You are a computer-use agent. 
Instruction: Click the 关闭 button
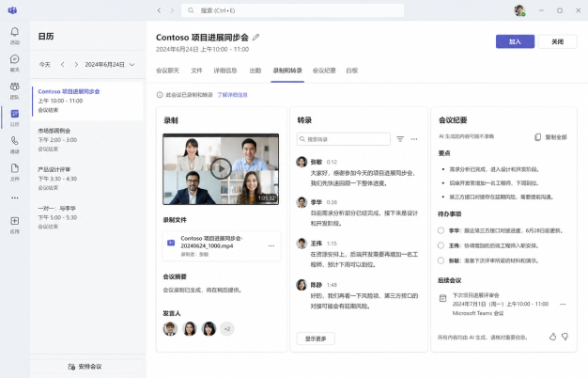click(558, 41)
